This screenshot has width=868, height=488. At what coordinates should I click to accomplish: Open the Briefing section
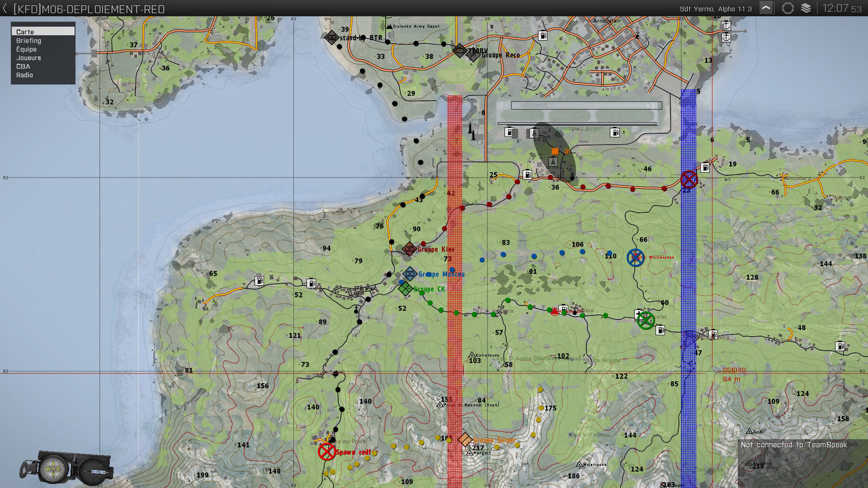pos(29,41)
